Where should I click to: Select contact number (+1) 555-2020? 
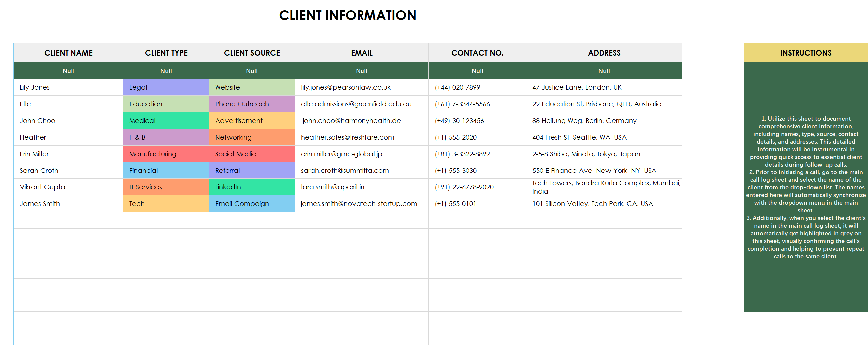[x=477, y=138]
